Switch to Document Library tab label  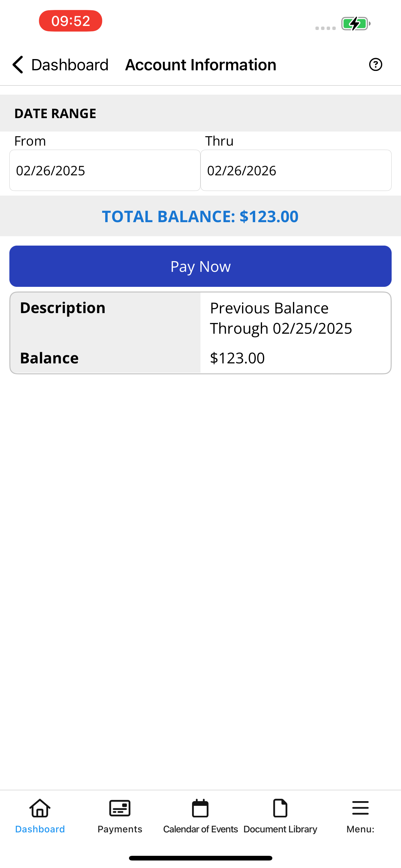pos(280,829)
